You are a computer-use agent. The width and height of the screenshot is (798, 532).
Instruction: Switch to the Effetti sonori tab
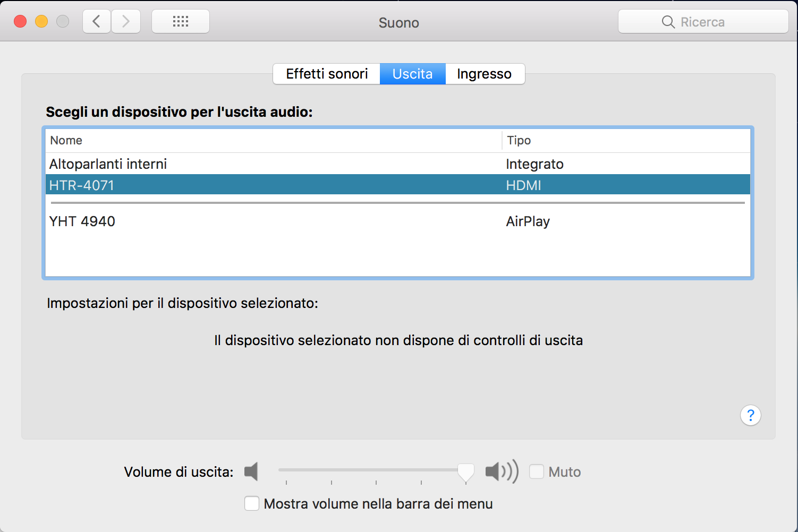(327, 74)
